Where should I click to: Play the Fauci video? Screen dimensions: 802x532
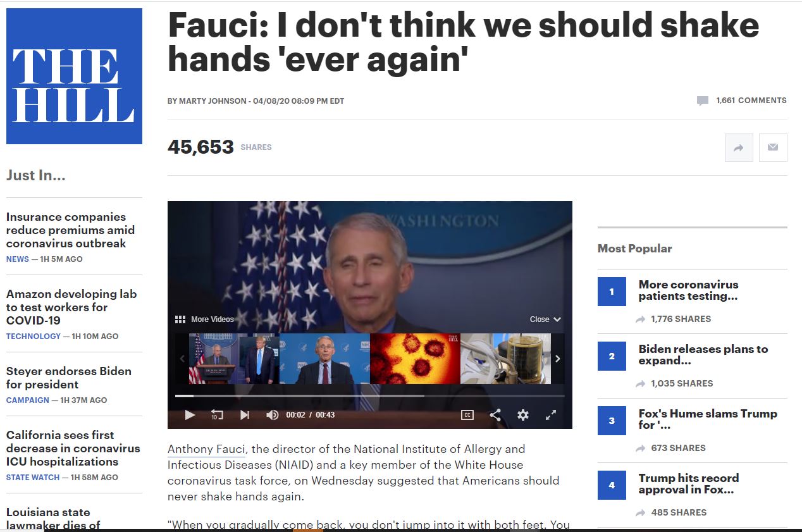coord(190,415)
